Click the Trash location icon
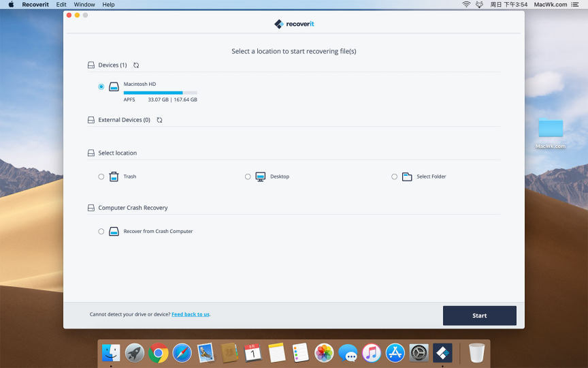This screenshot has width=588, height=368. pos(114,177)
